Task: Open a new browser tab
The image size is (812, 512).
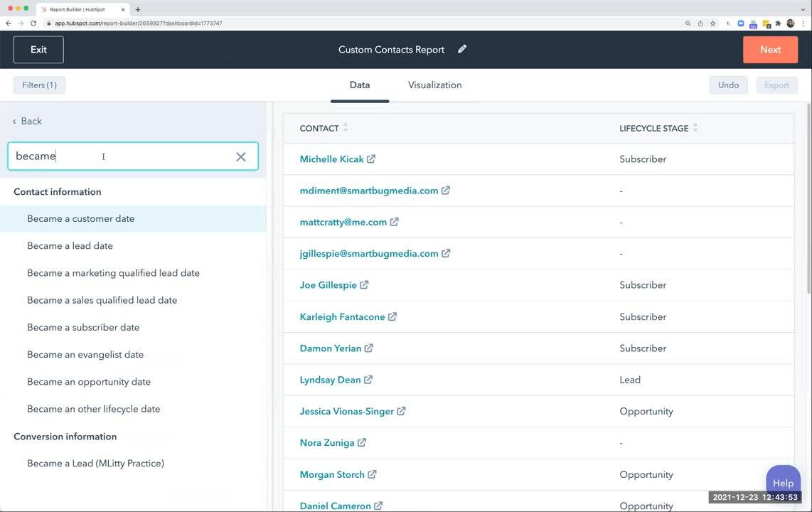Action: 138,9
